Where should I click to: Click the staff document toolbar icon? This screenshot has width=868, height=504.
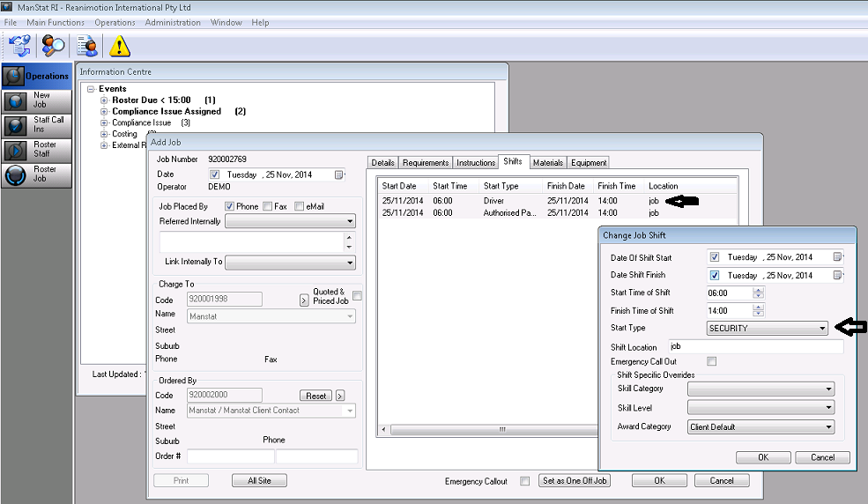[87, 46]
